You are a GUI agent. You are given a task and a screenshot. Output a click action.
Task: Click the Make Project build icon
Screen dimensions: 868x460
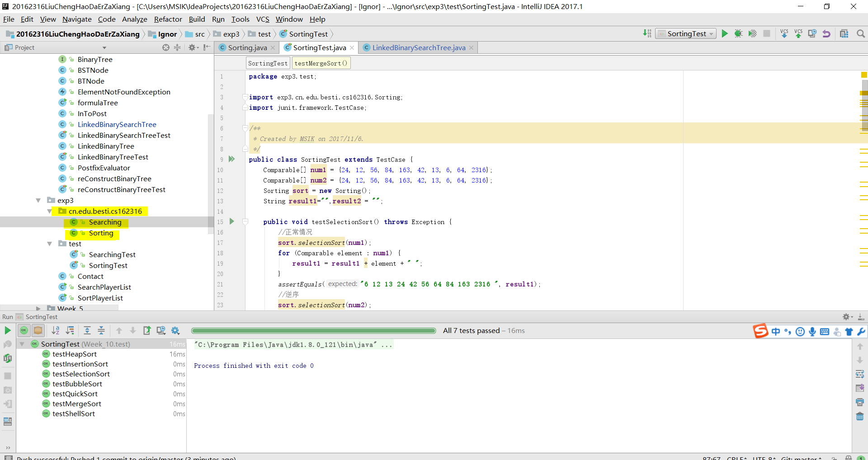click(647, 33)
